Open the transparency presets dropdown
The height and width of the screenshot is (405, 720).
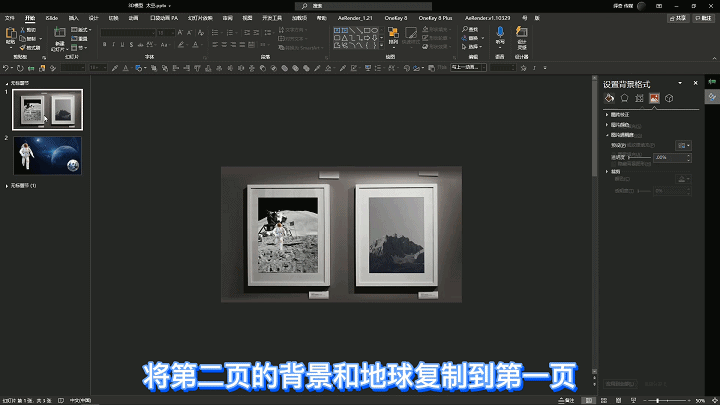click(x=683, y=146)
